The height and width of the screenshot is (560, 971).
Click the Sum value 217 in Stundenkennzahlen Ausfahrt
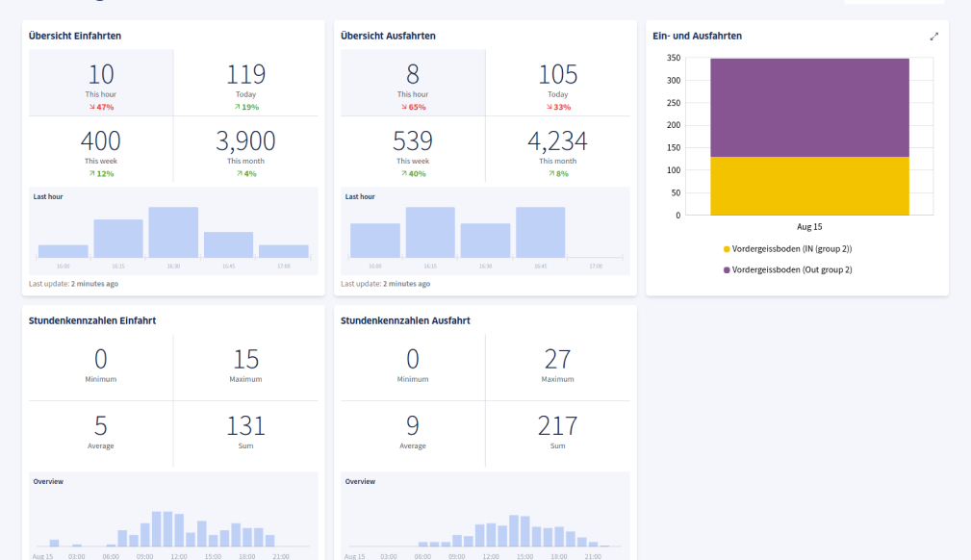[x=558, y=426]
